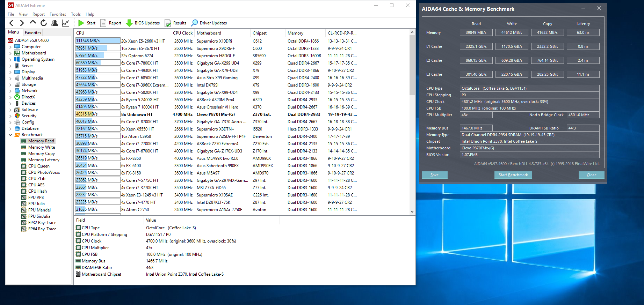
Task: Select the Security shield icon in the tree
Action: [x=17, y=116]
